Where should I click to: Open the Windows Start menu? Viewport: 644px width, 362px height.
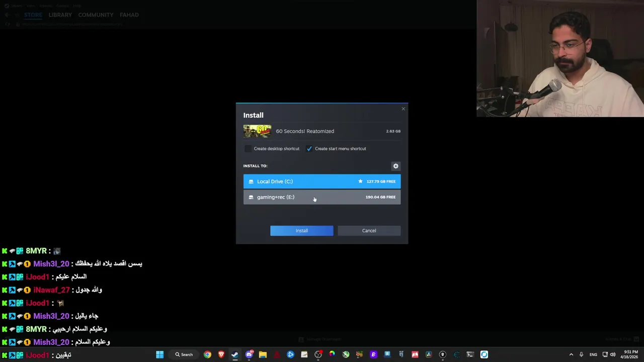(x=159, y=354)
